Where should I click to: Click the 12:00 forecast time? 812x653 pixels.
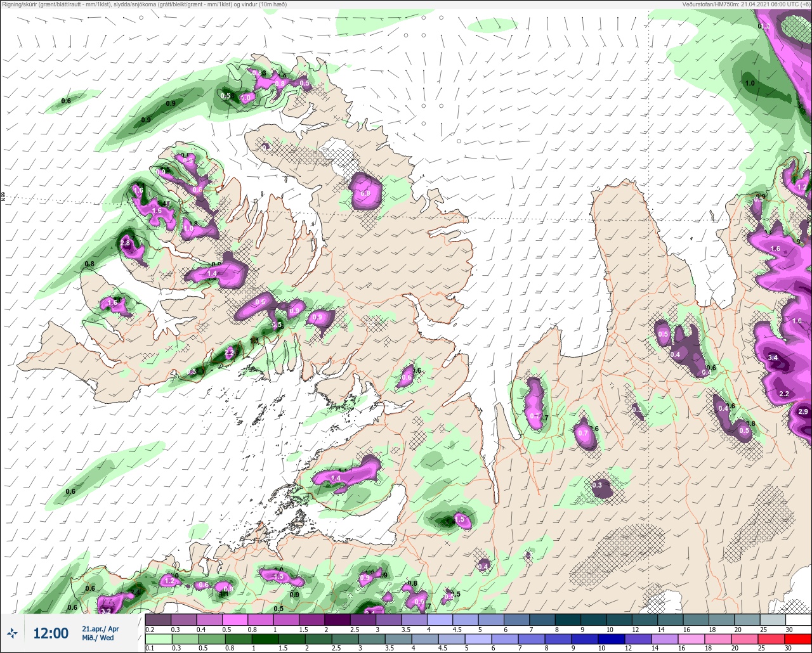tap(51, 633)
